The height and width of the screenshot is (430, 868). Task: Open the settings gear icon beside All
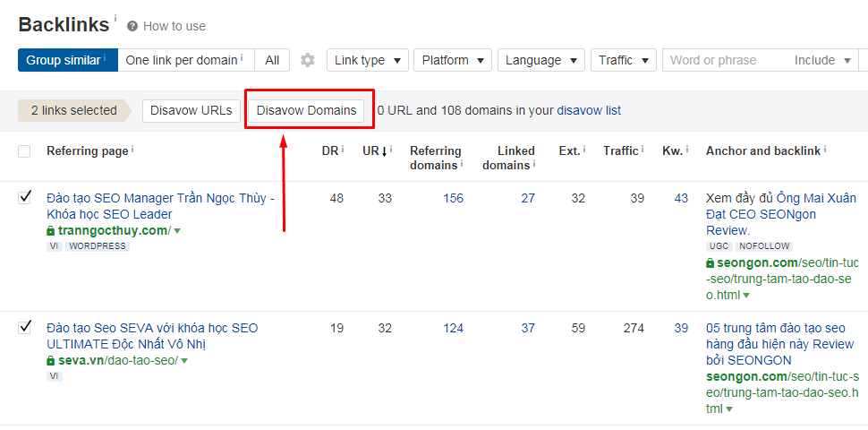tap(307, 60)
